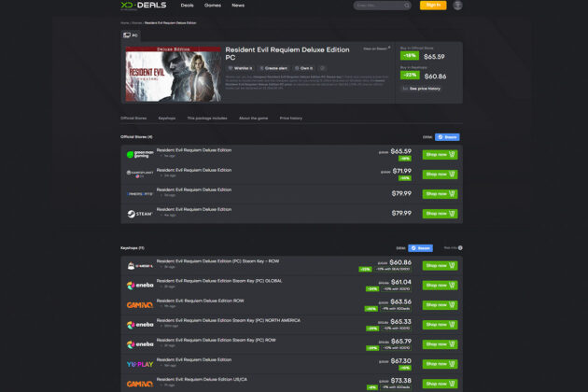Toggle the Steam DRM filter in Official Stores
The width and height of the screenshot is (588, 392).
pos(447,137)
